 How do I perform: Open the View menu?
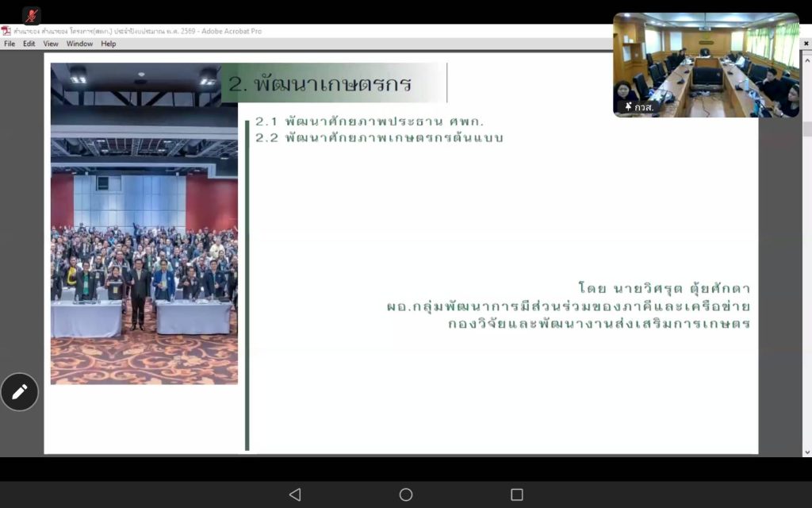tap(51, 44)
